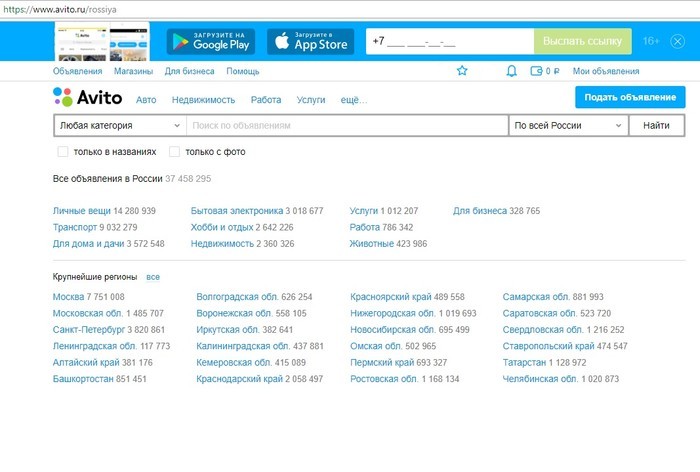Click the Поиск по объявлениям search field
The width and height of the screenshot is (700, 472).
[347, 125]
